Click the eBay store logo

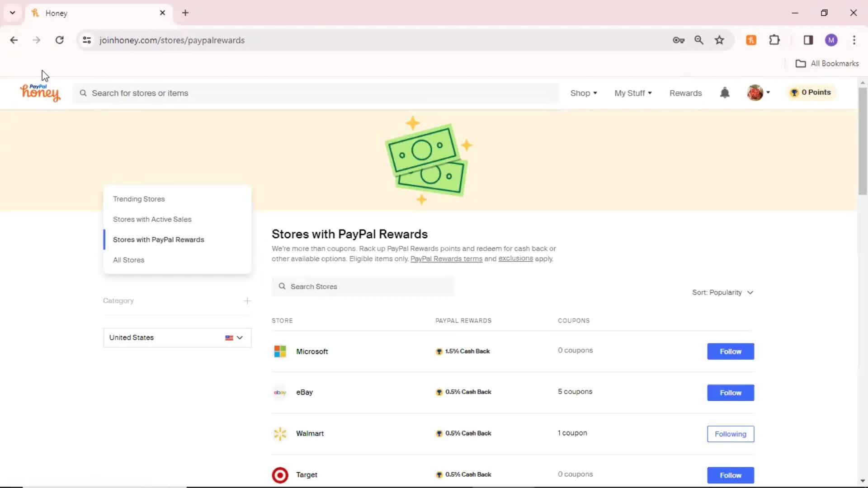coord(280,392)
